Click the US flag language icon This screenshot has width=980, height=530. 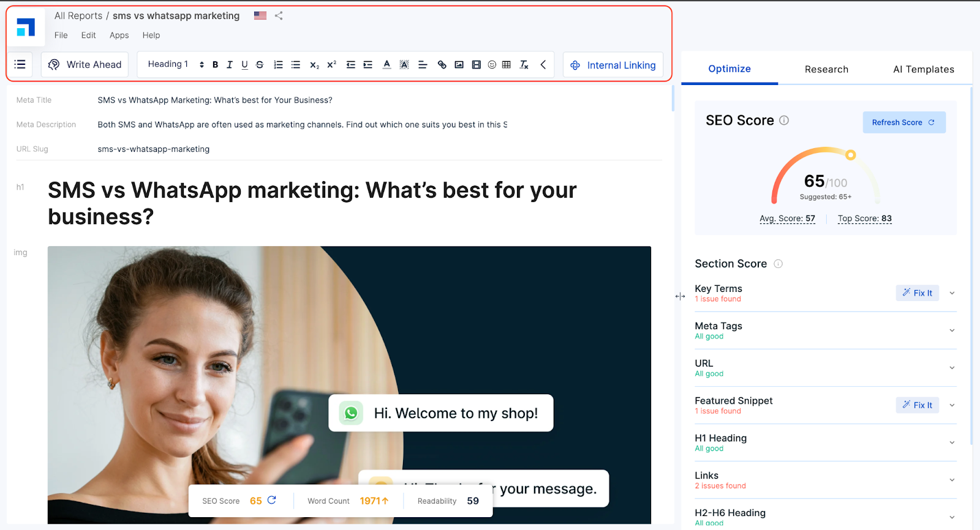[260, 16]
